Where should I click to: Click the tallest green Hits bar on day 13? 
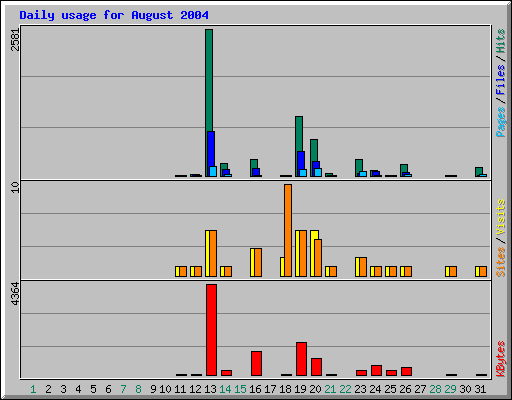(x=209, y=80)
